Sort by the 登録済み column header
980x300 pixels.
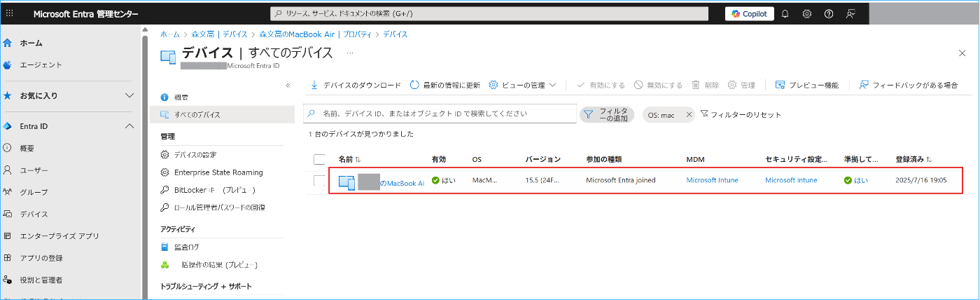coord(913,159)
